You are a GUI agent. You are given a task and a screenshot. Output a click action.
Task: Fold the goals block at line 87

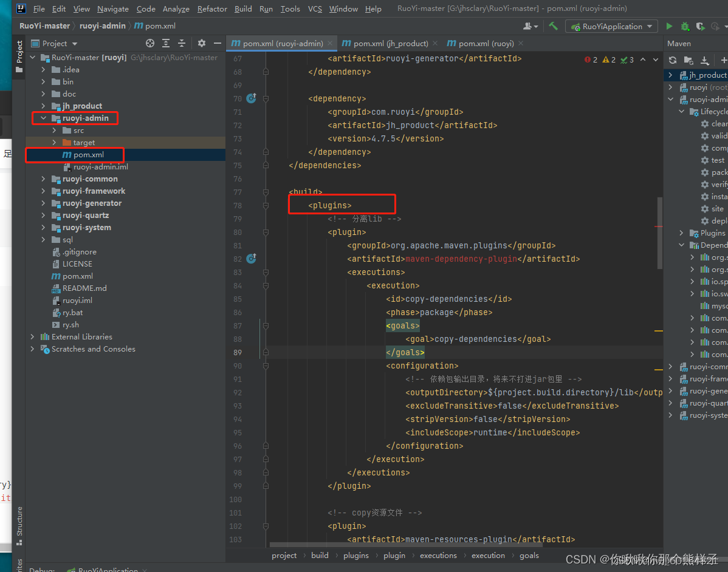click(x=266, y=325)
